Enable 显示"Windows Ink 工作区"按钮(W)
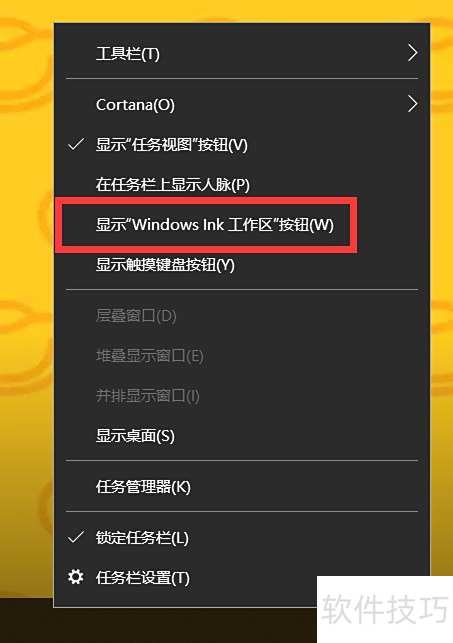 tap(242, 225)
